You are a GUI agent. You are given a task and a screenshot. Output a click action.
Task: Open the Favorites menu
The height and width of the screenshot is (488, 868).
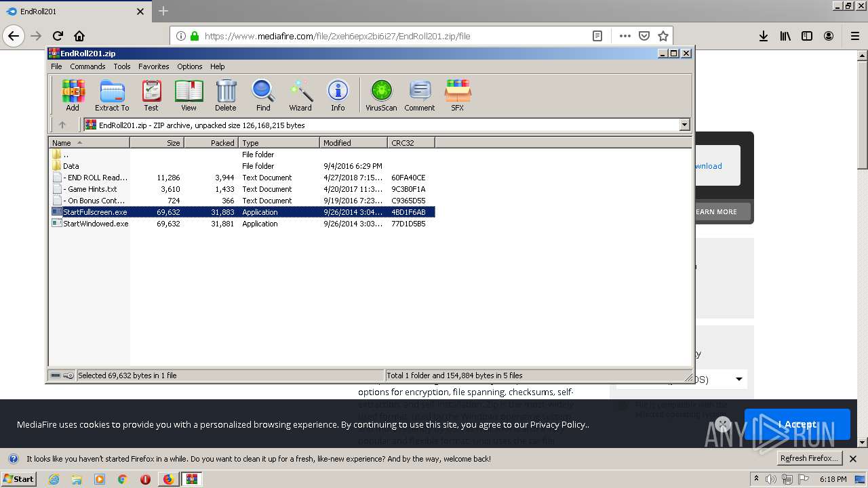coord(154,66)
